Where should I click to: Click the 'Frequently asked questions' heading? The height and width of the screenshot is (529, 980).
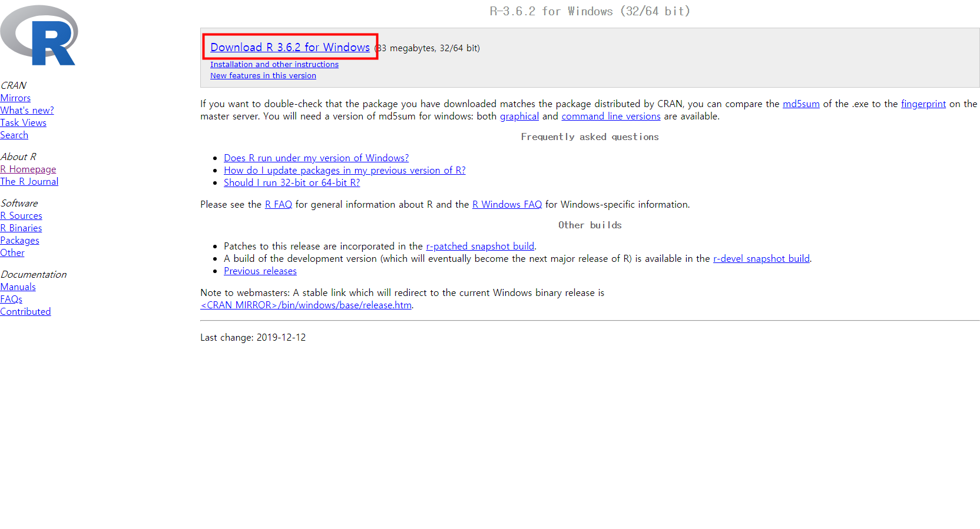pyautogui.click(x=590, y=137)
